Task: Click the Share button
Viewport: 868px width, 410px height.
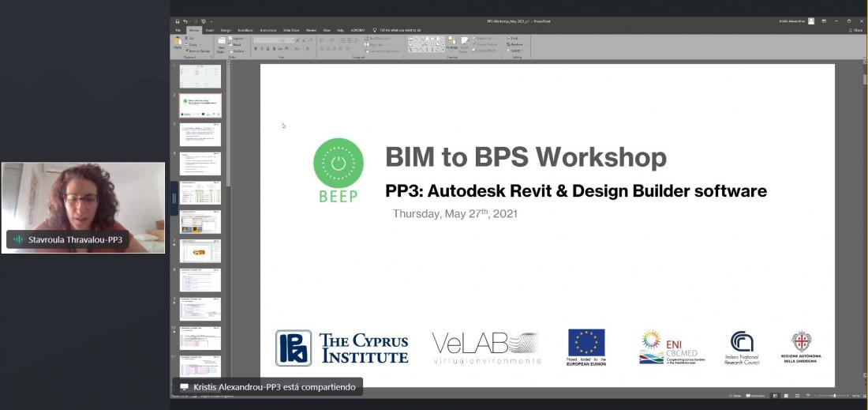Action: coord(855,30)
